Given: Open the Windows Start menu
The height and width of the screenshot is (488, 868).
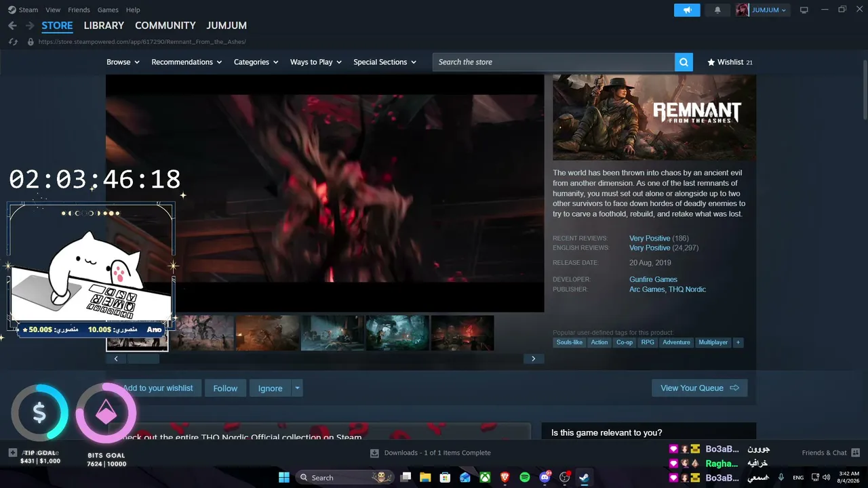Looking at the screenshot, I should (284, 478).
